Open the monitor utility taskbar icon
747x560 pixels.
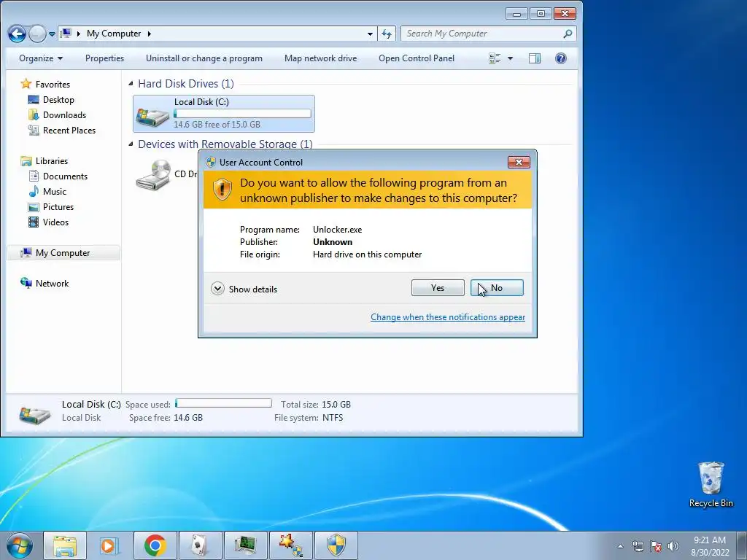coord(245,545)
